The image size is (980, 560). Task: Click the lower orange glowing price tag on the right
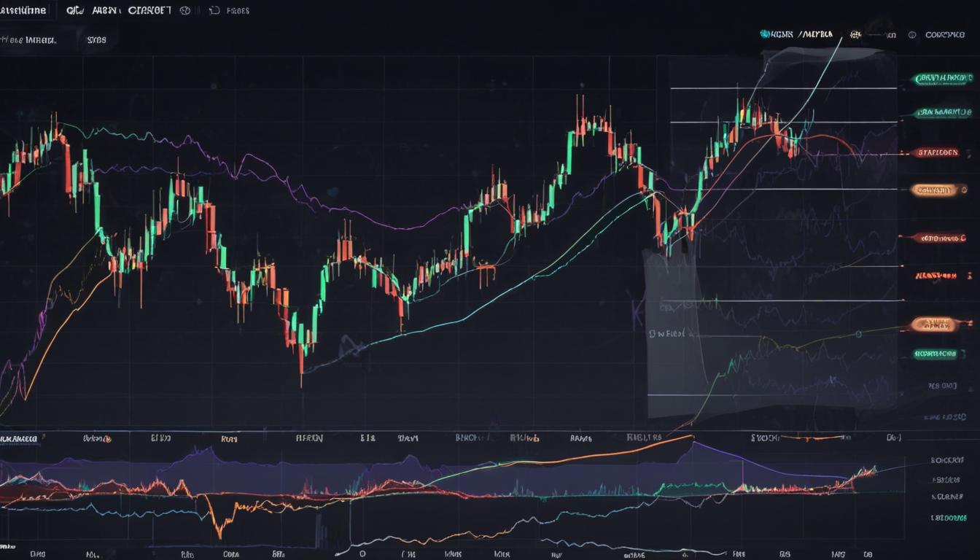pyautogui.click(x=933, y=324)
